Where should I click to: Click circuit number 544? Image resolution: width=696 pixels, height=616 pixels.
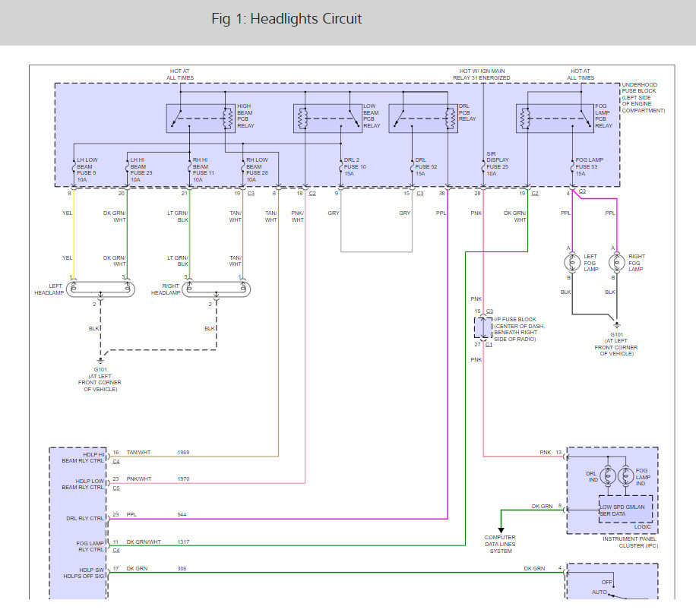point(182,514)
